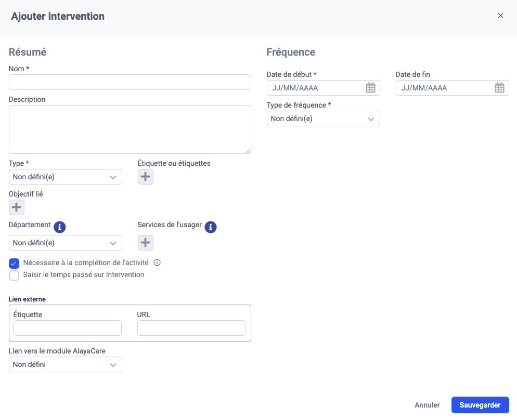Viewport: 517px width, 420px height.
Task: Uncheck Nécessaire à la complétion de l'activité
Action: coord(14,263)
